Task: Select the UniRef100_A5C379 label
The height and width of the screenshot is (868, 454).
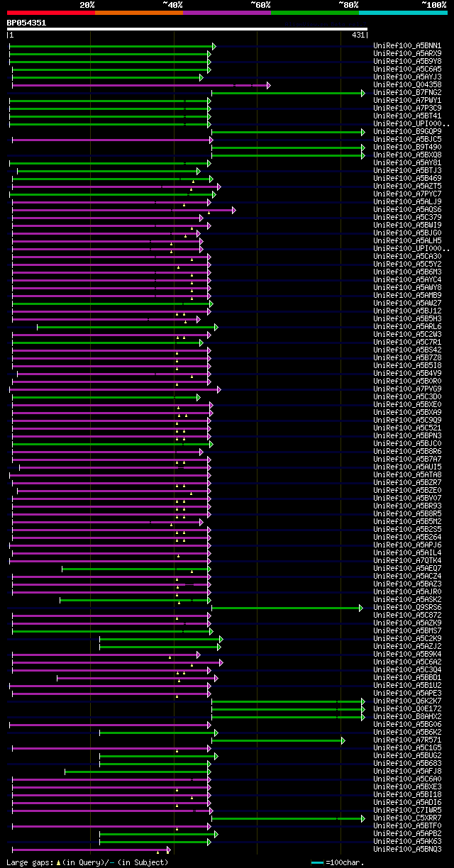Action: pyautogui.click(x=407, y=218)
